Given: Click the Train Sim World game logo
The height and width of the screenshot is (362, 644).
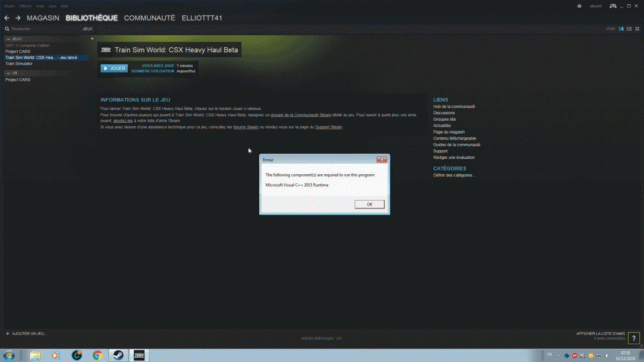Looking at the screenshot, I should click(106, 50).
